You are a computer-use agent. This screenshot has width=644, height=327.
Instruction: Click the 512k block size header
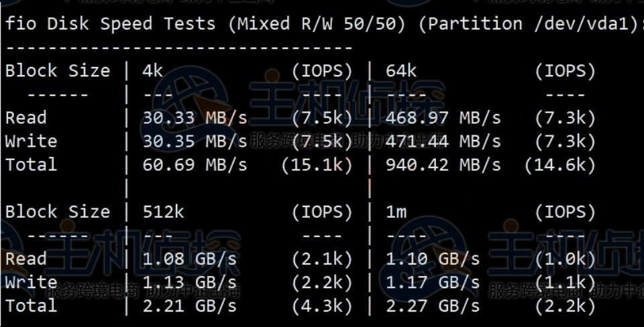(163, 212)
